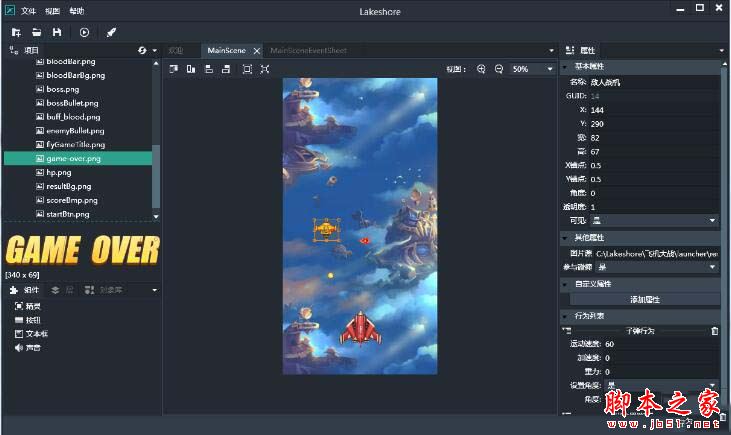The width and height of the screenshot is (731, 435).
Task: Click the width field showing 82
Action: [654, 138]
